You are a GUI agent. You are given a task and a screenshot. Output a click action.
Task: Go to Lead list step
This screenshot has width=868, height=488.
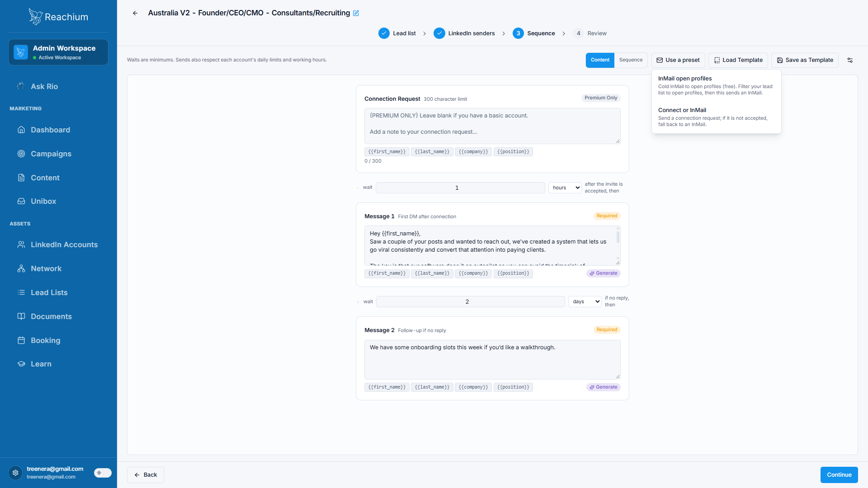click(397, 33)
